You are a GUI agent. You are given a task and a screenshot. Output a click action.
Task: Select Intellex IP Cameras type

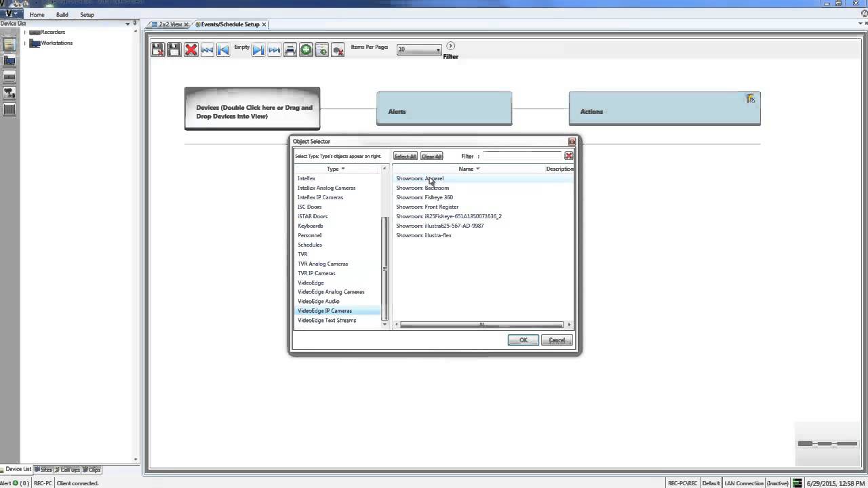[320, 197]
